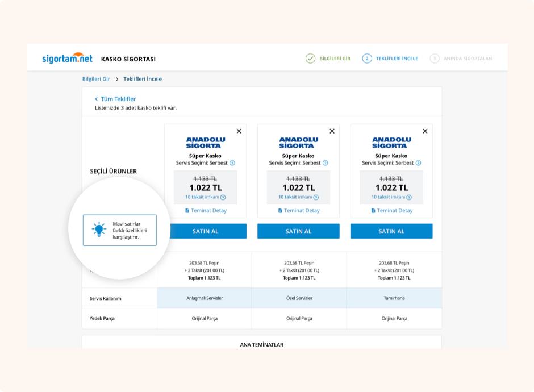Screen dimensions: 534x392
Task: Select 1.022 TL price in third card
Action: point(391,187)
